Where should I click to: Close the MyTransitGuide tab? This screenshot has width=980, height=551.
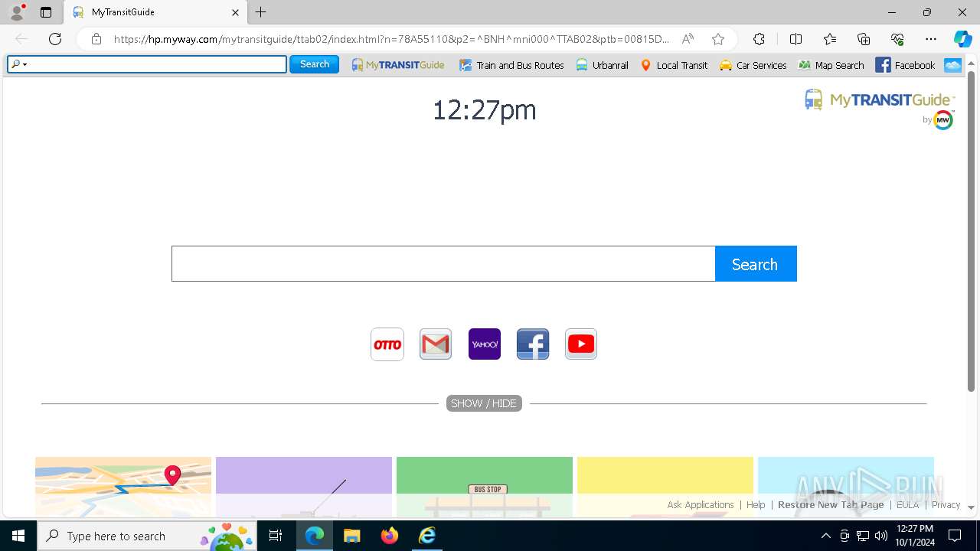(x=235, y=12)
